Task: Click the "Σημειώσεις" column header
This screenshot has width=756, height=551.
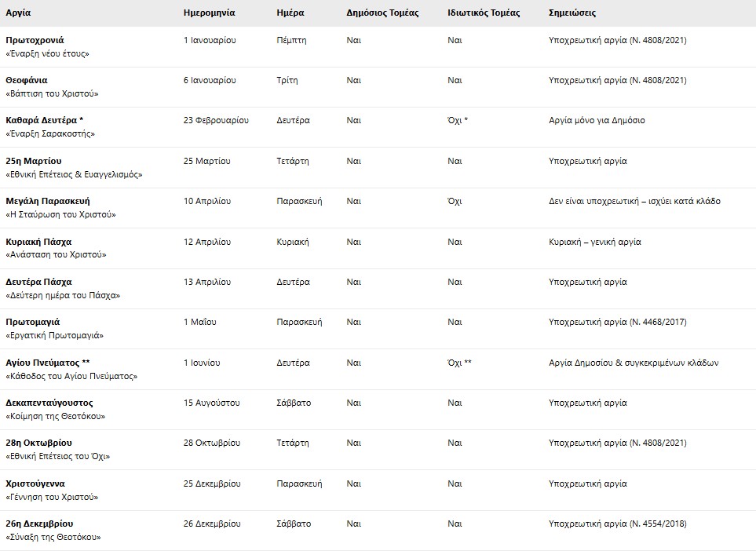Action: point(572,13)
